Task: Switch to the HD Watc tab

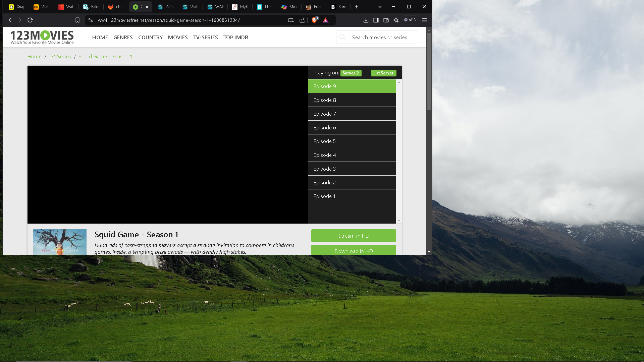Action: 42,7
